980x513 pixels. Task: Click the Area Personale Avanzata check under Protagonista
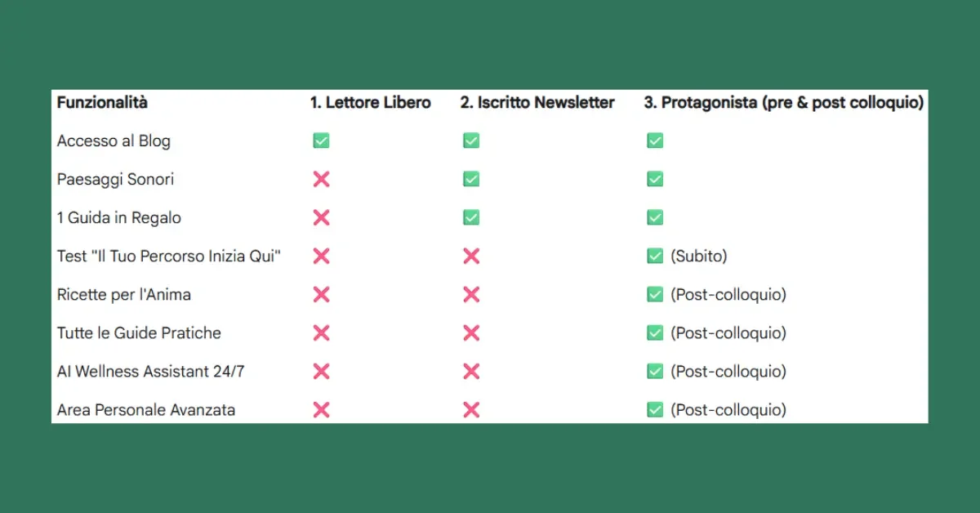click(654, 410)
